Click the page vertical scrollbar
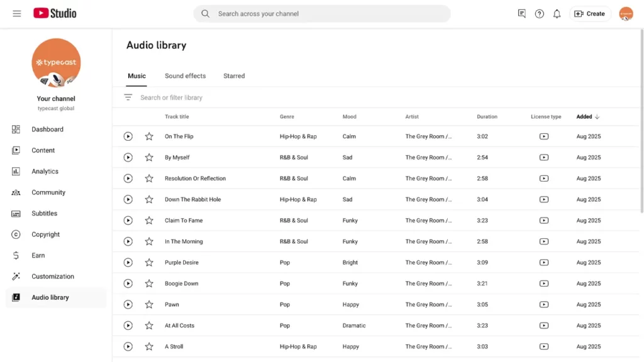Viewport: 644px width, 362px height. 641,121
